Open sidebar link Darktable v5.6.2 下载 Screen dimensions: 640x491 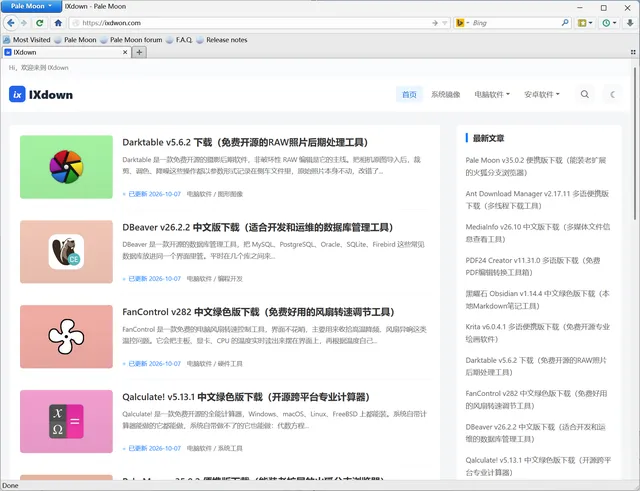coord(536,366)
